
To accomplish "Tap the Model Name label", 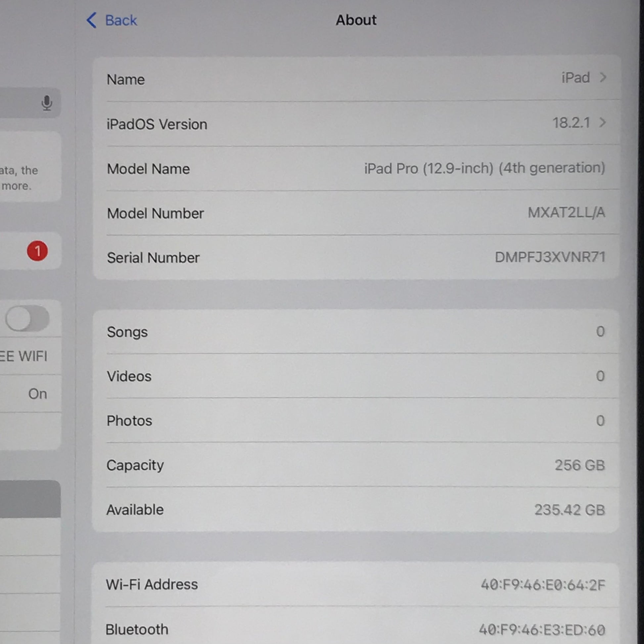I will click(x=148, y=169).
